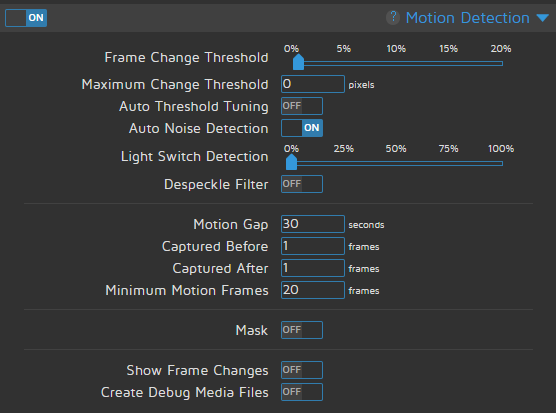Screen dimensions: 556x413
Task: Enable Create Debug Media Files
Action: 302,392
